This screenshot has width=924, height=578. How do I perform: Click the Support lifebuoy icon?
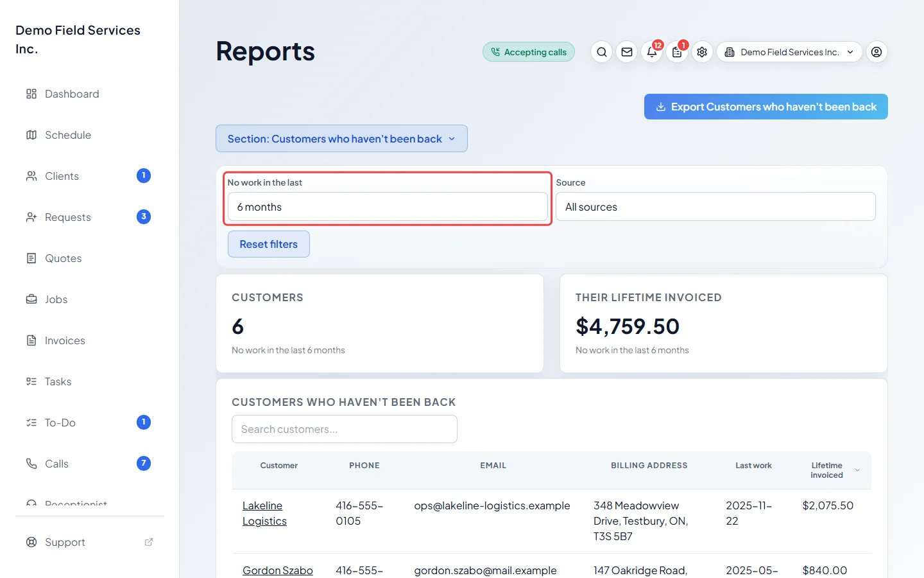click(31, 542)
